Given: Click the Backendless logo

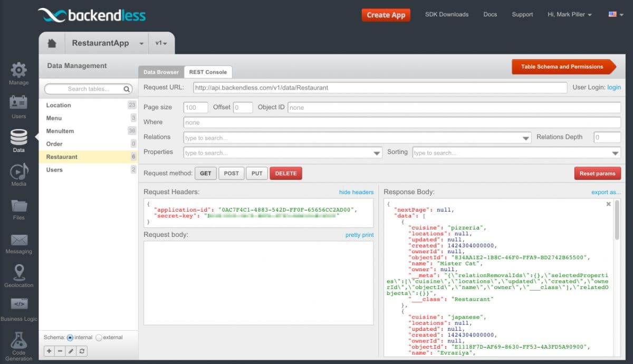Looking at the screenshot, I should 92,15.
